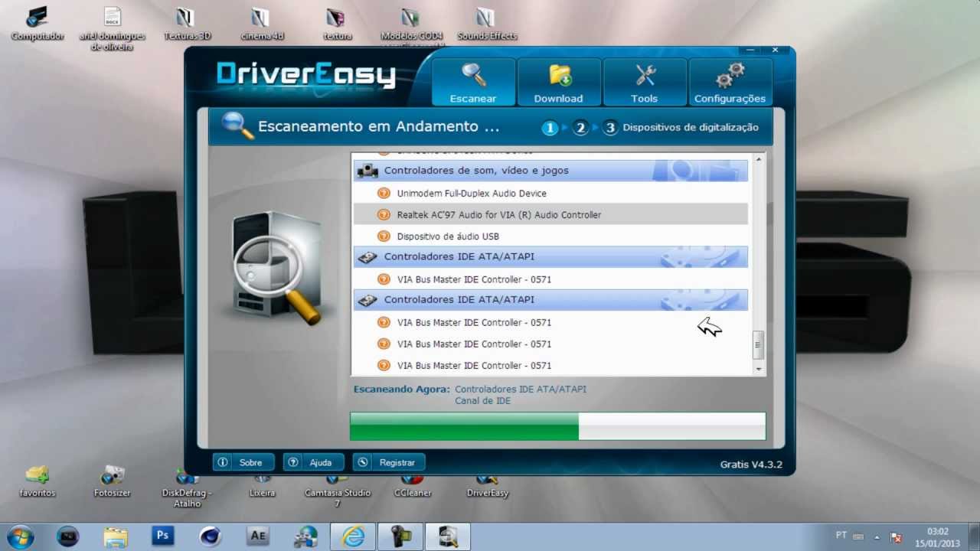
Task: Select the DriverEasy desktop shortcut
Action: coord(487,484)
